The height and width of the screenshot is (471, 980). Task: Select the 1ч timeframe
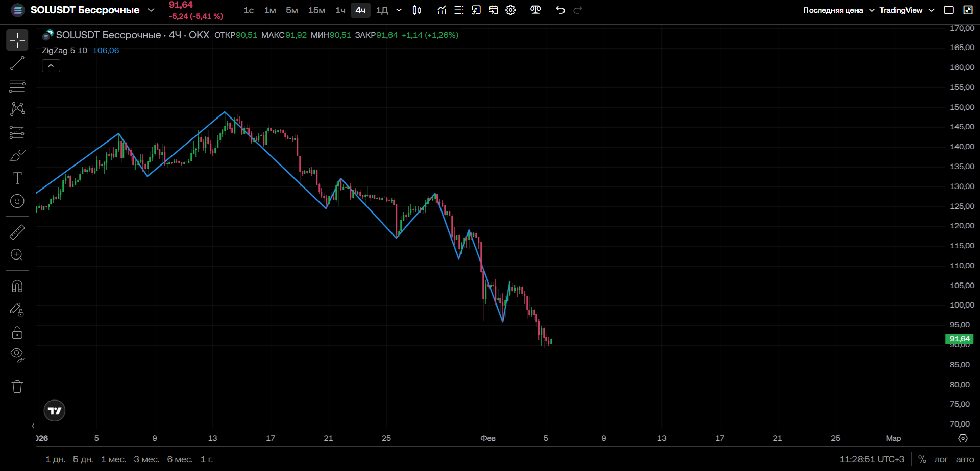pos(340,10)
